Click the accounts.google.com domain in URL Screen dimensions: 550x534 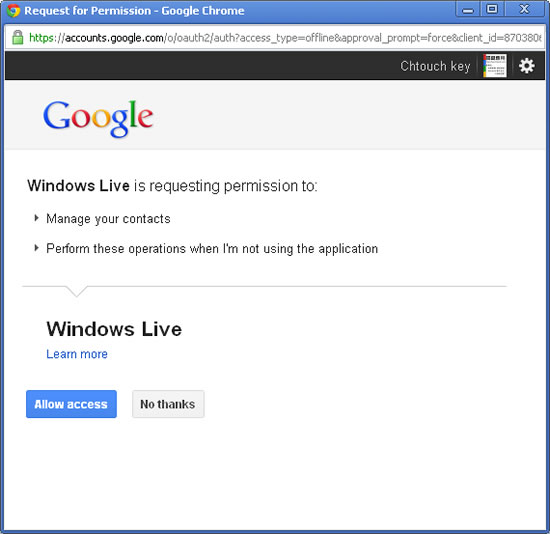(114, 38)
